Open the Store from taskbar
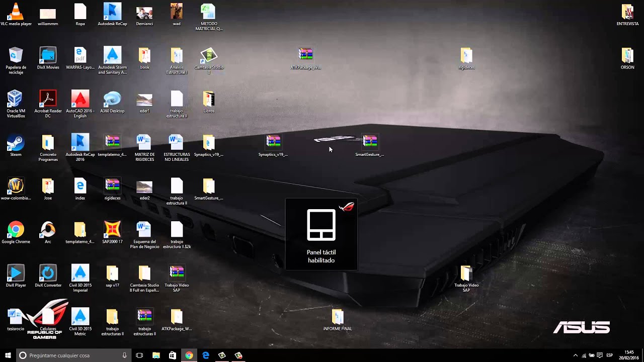 pyautogui.click(x=173, y=355)
